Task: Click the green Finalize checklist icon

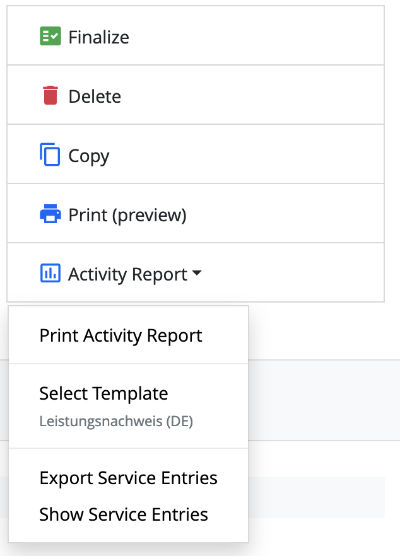Action: pos(50,36)
